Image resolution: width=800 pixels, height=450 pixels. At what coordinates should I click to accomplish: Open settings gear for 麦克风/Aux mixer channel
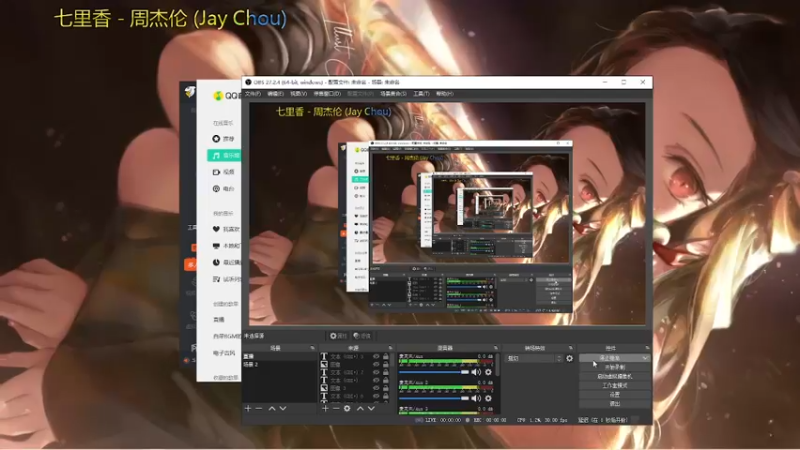pos(488,372)
